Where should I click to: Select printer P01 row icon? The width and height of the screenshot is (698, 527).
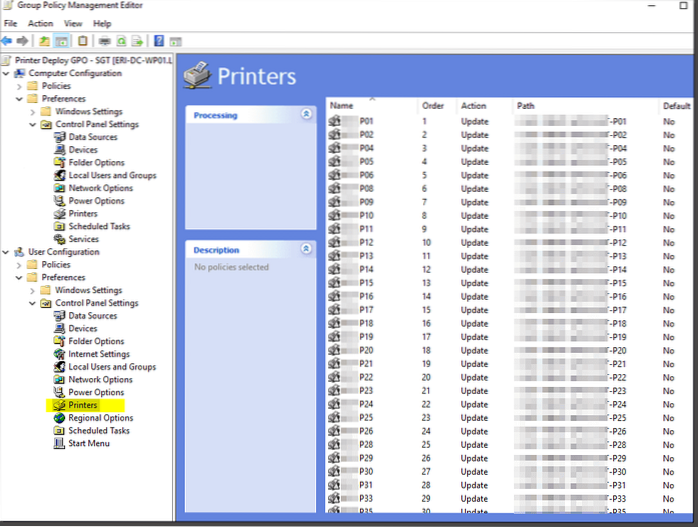pos(335,121)
